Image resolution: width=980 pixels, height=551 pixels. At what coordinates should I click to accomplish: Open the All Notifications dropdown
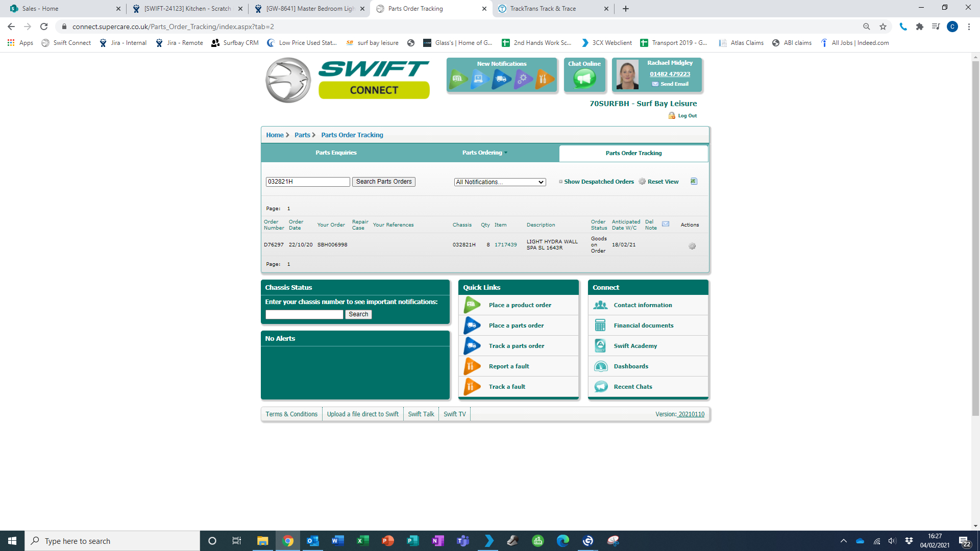click(x=500, y=182)
